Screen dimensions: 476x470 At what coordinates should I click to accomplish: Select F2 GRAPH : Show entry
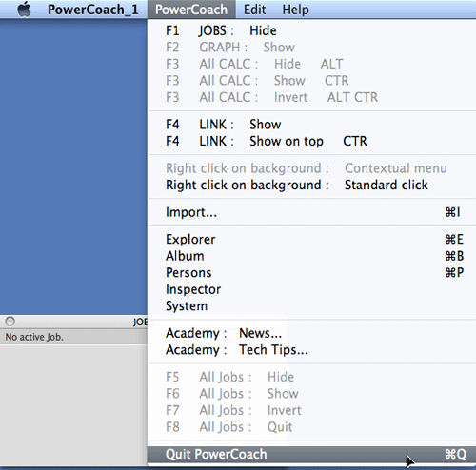click(311, 48)
